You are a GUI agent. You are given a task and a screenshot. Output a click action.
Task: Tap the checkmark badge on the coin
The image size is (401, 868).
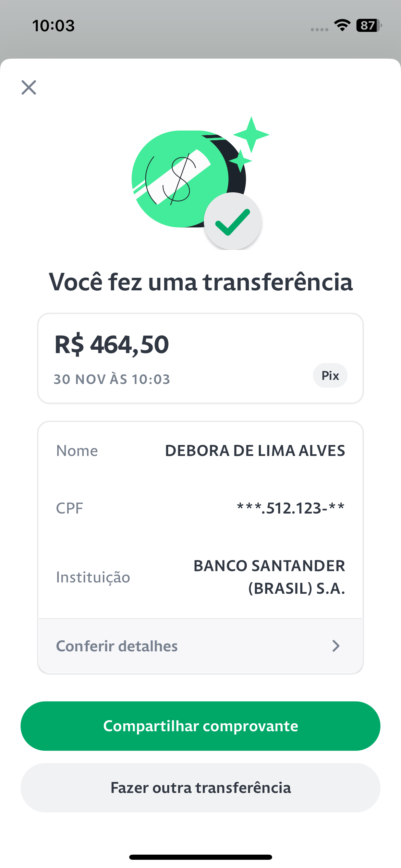point(233,221)
